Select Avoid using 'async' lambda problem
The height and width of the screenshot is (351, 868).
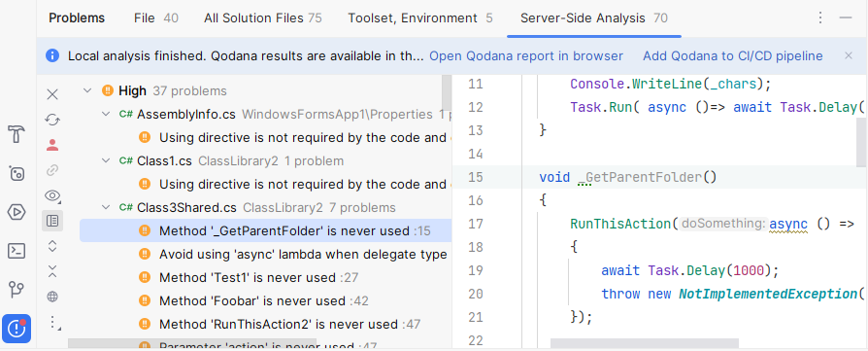tap(303, 254)
